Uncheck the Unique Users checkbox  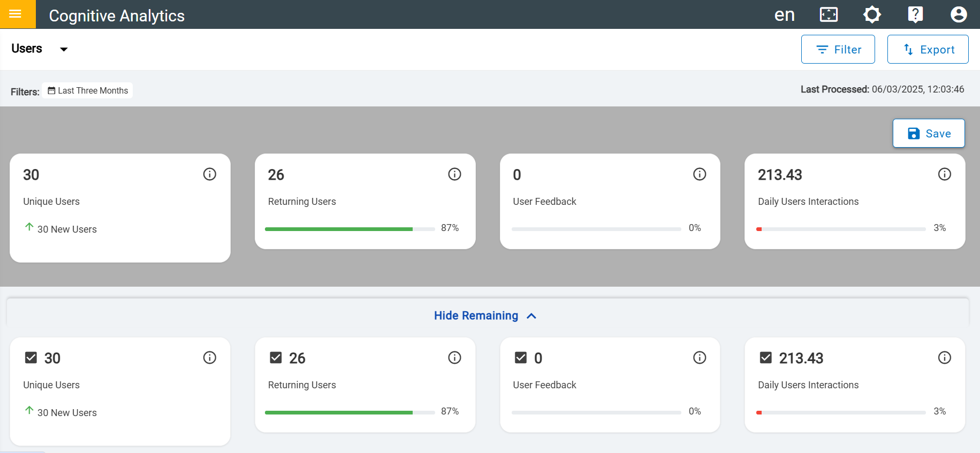pyautogui.click(x=31, y=358)
